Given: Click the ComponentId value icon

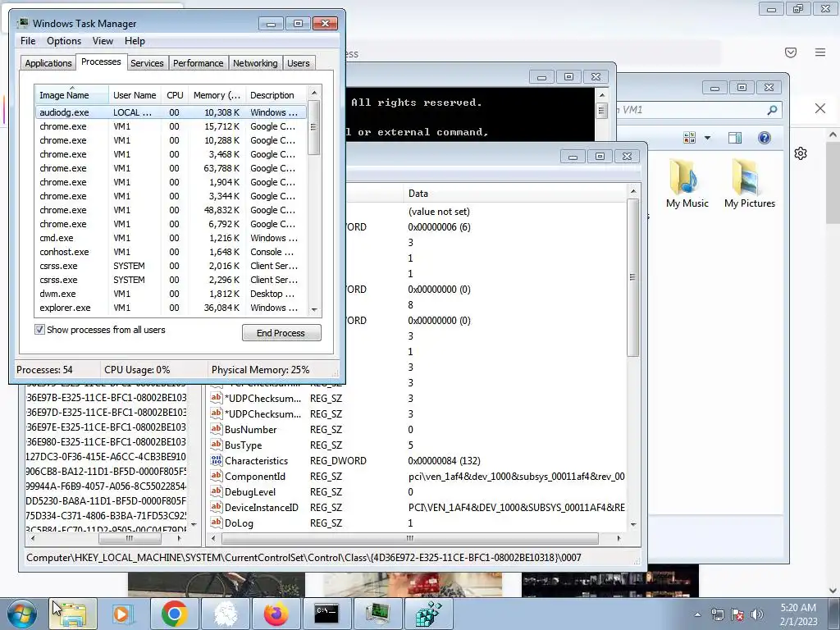Looking at the screenshot, I should click(x=216, y=475).
